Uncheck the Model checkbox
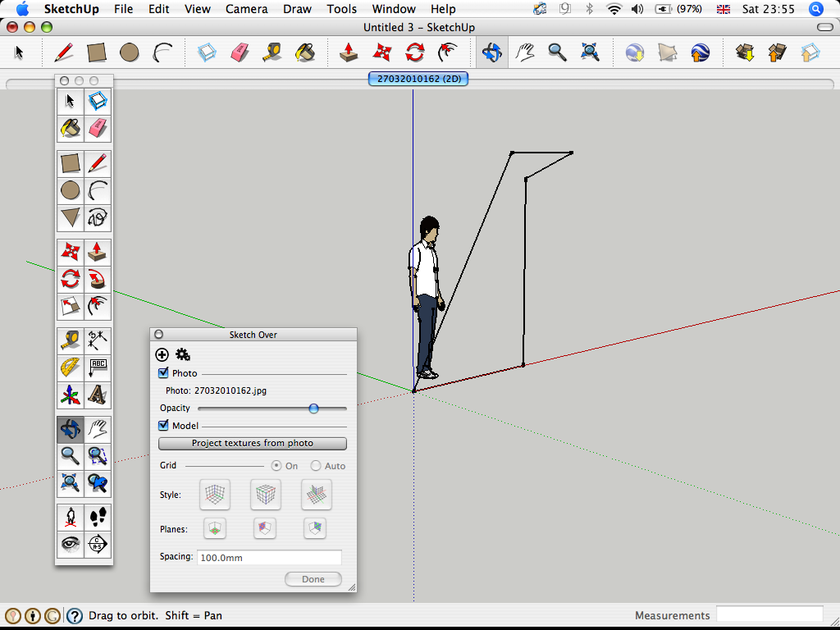 163,426
